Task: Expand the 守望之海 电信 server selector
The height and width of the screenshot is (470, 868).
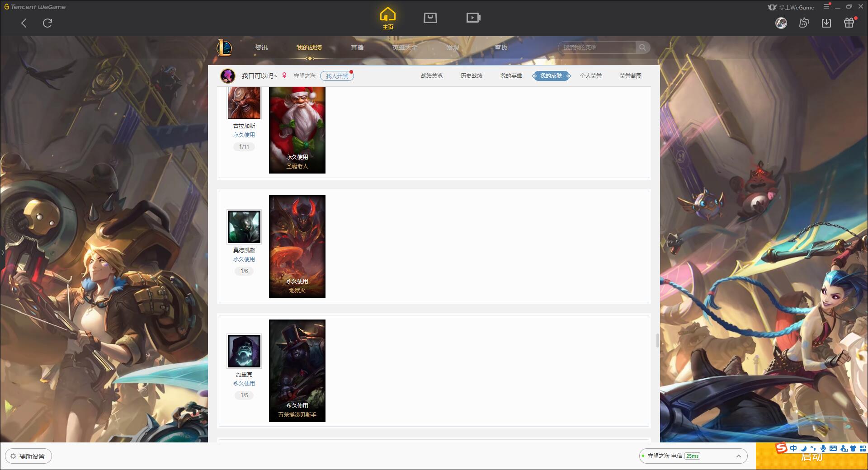Action: 738,456
